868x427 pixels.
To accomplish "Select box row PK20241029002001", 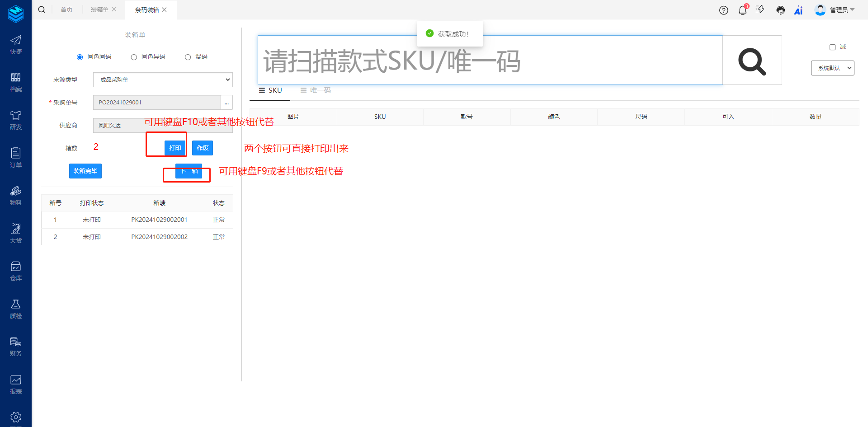I will click(159, 220).
